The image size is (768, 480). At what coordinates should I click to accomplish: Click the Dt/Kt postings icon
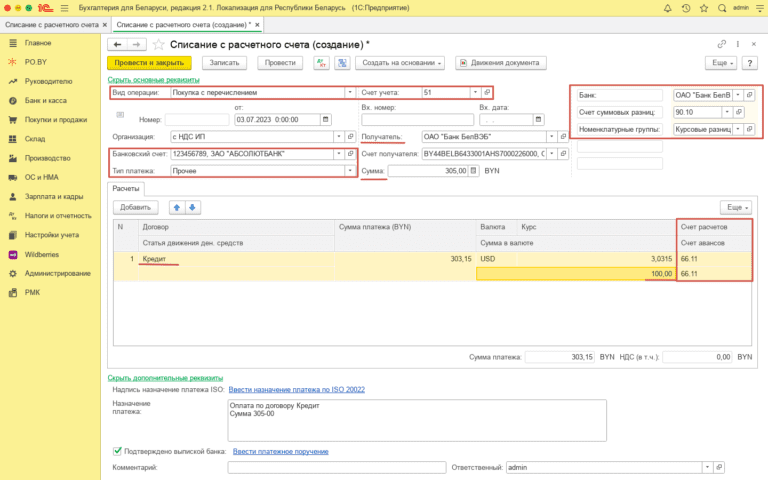coord(323,63)
